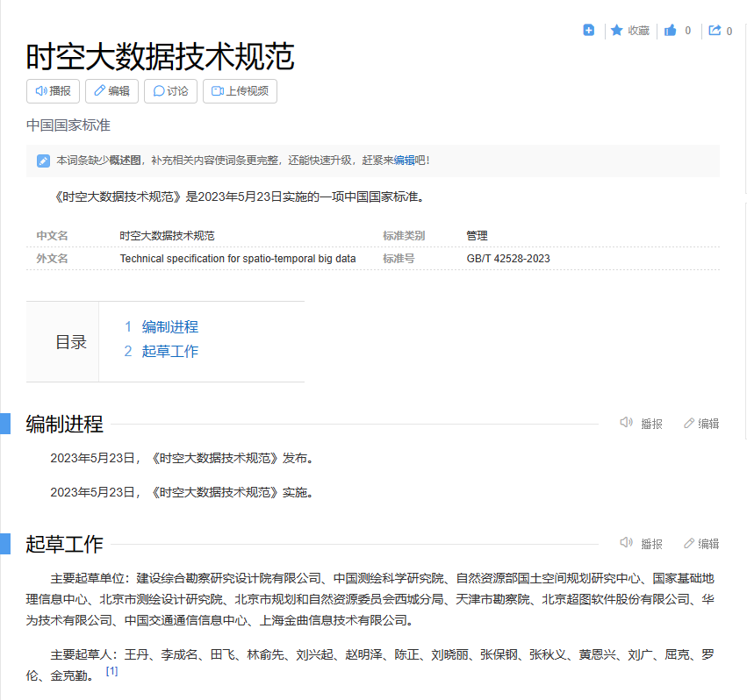
Task: Click the share arrow icon
Action: 715,31
